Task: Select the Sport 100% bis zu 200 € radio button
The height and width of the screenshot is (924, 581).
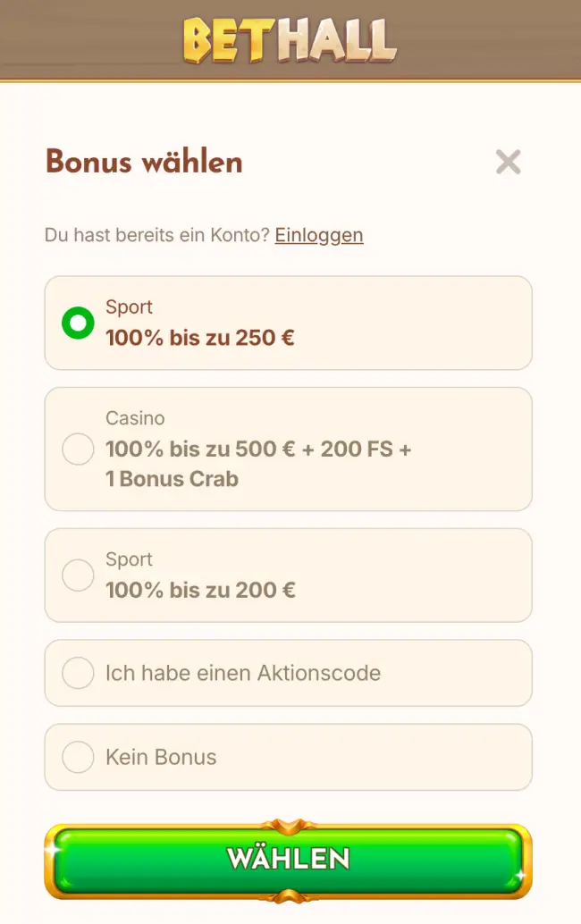Action: coord(78,575)
